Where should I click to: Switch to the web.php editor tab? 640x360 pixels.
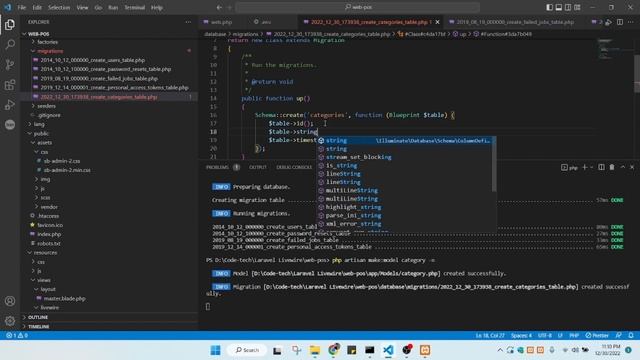[x=222, y=22]
